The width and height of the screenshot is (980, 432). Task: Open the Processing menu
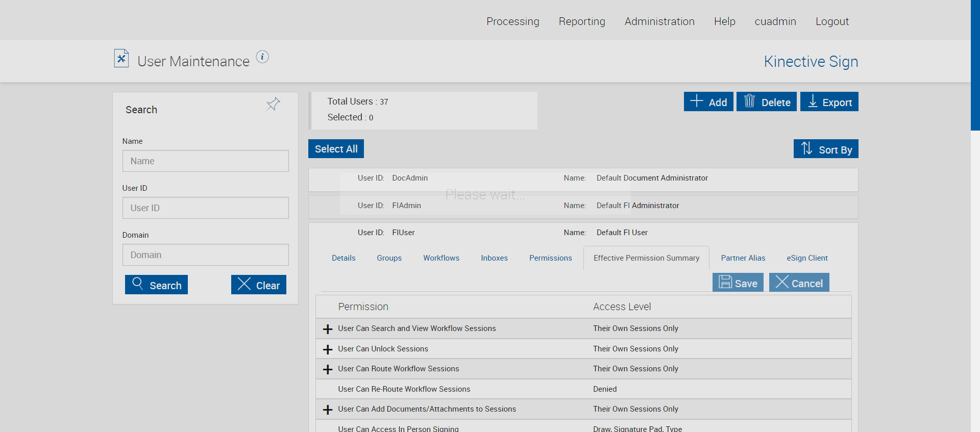click(512, 21)
